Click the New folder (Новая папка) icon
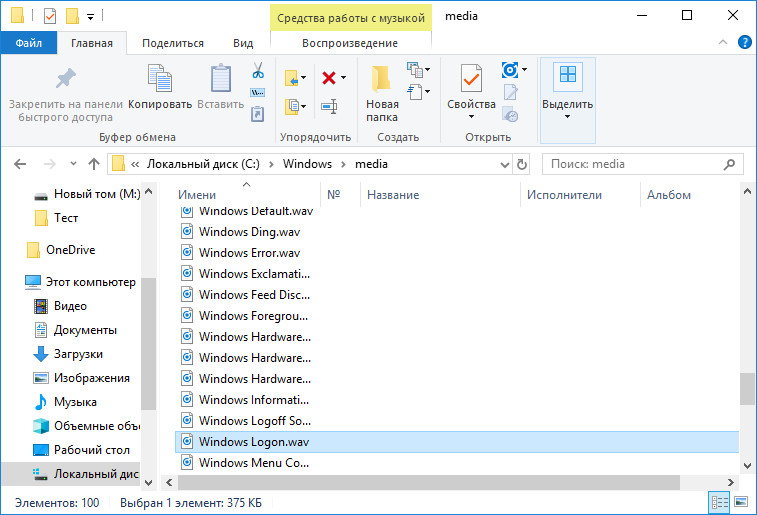 click(381, 79)
